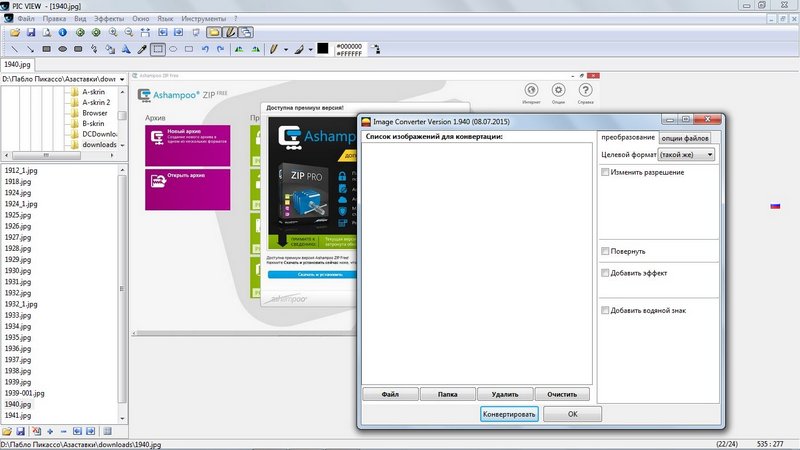
Task: Show image info with the blue info icon
Action: pyautogui.click(x=63, y=33)
